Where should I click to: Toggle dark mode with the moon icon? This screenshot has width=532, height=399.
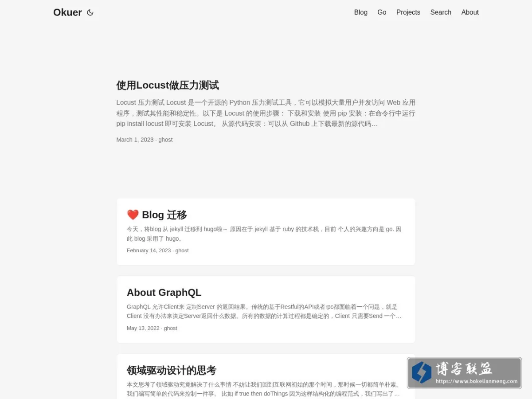point(90,12)
